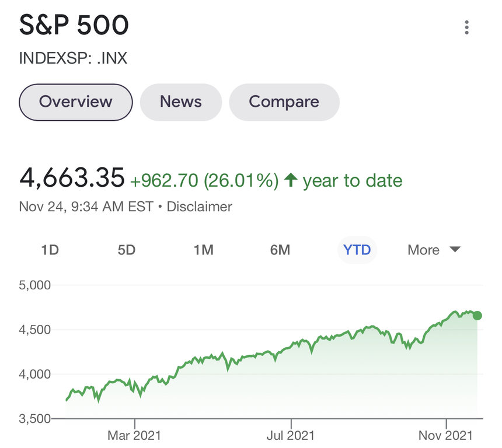Open the three-dot more options menu

[466, 27]
